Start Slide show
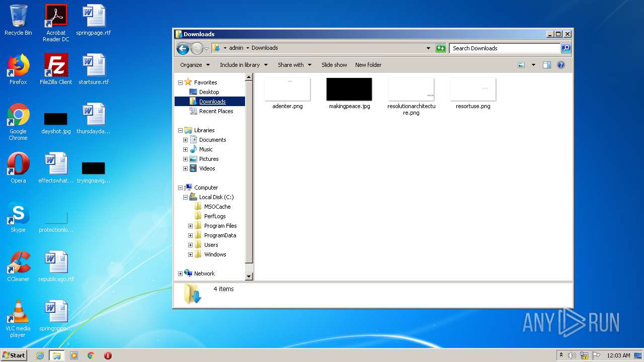Image resolution: width=644 pixels, height=362 pixels. click(x=334, y=65)
